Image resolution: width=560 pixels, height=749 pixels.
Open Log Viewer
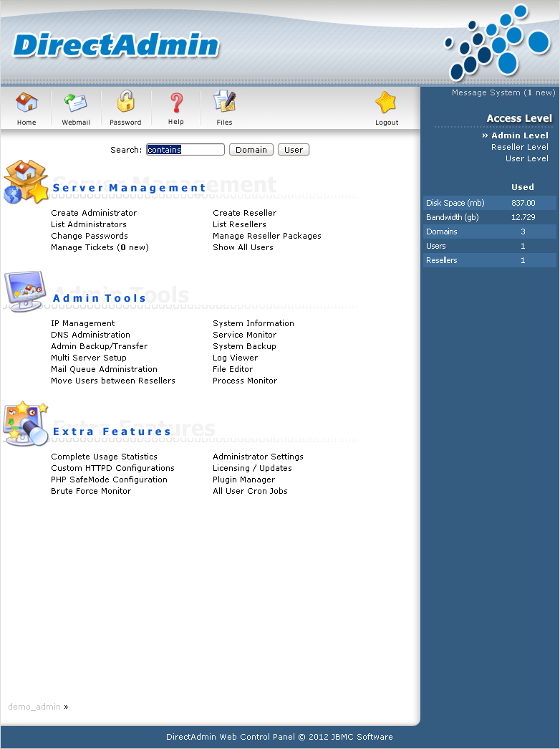235,358
